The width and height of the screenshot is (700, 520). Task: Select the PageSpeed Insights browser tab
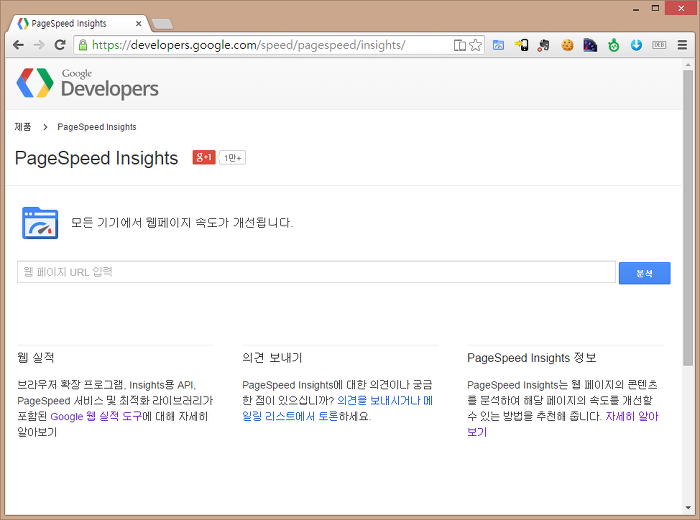[x=78, y=23]
